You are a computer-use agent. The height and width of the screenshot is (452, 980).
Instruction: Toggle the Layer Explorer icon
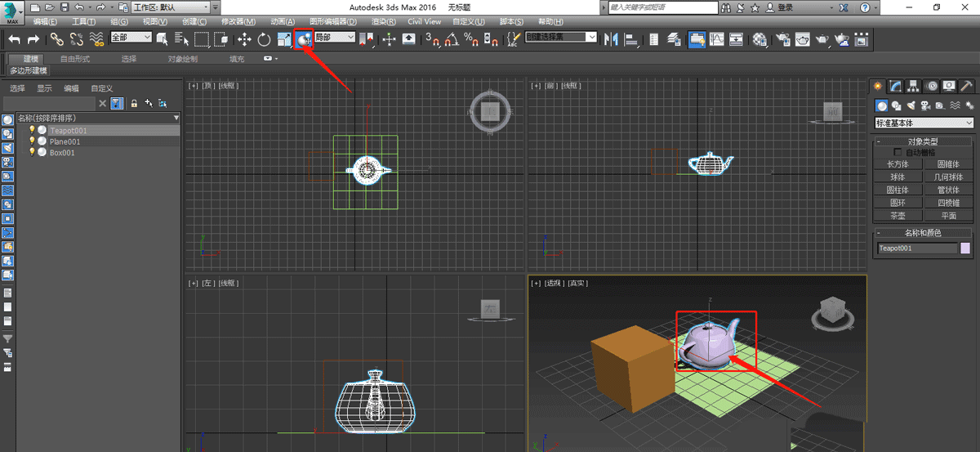[674, 38]
